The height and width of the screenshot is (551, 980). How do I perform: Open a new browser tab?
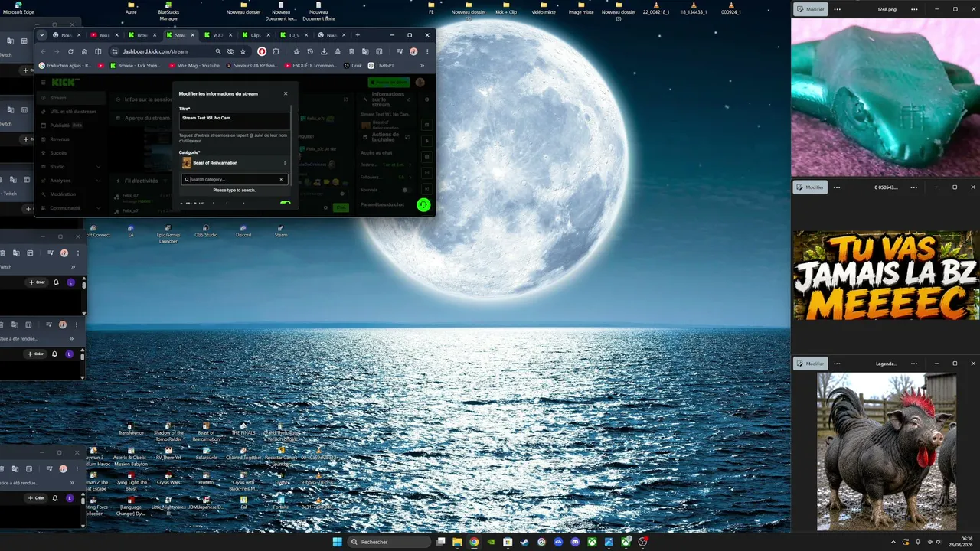358,35
